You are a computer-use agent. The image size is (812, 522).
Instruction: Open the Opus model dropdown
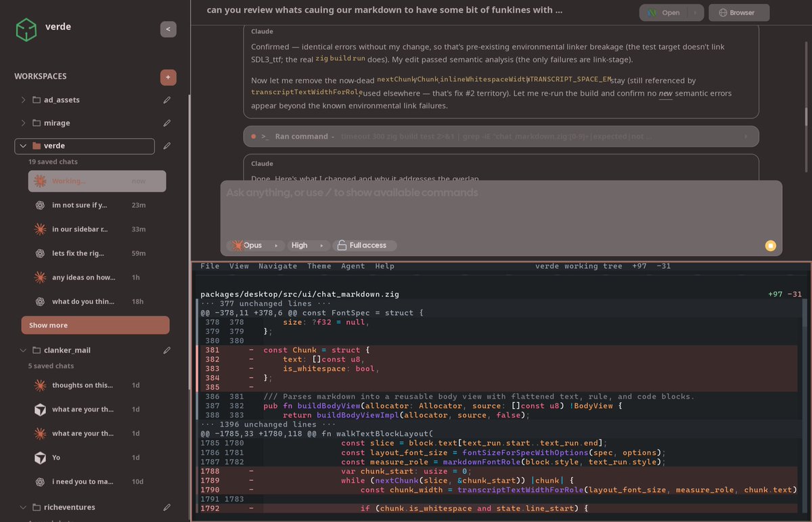pos(255,245)
